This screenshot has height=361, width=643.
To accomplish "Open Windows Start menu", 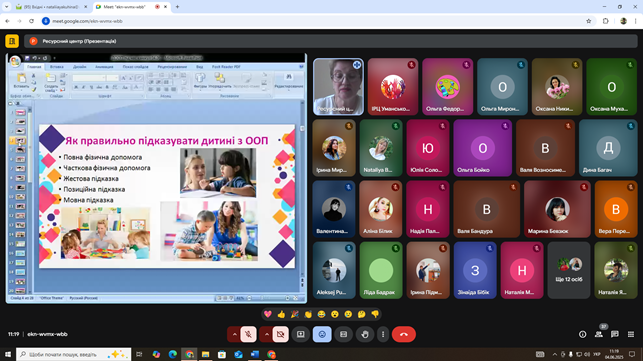I will click(7, 354).
